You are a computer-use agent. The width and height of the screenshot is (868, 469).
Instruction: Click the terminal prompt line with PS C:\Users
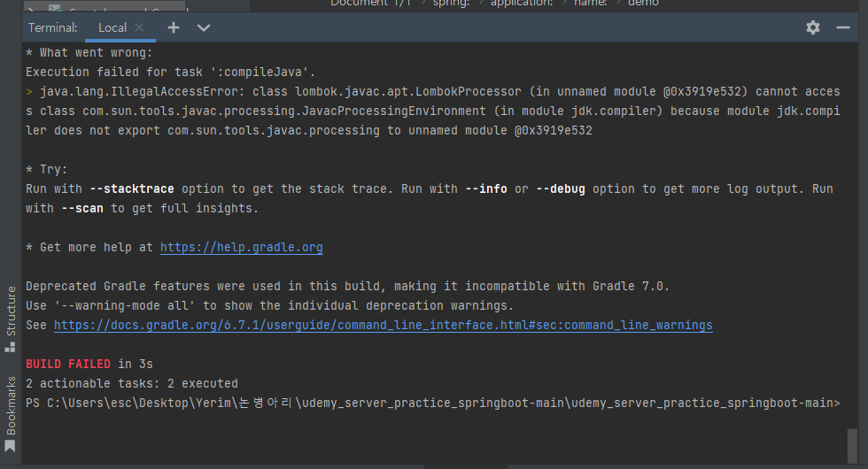tap(433, 404)
